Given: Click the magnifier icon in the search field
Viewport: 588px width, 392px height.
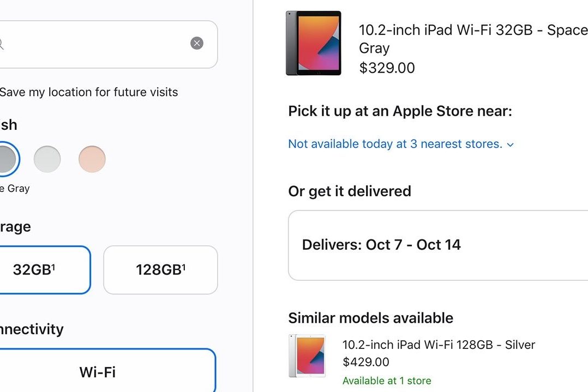Looking at the screenshot, I should pos(2,44).
